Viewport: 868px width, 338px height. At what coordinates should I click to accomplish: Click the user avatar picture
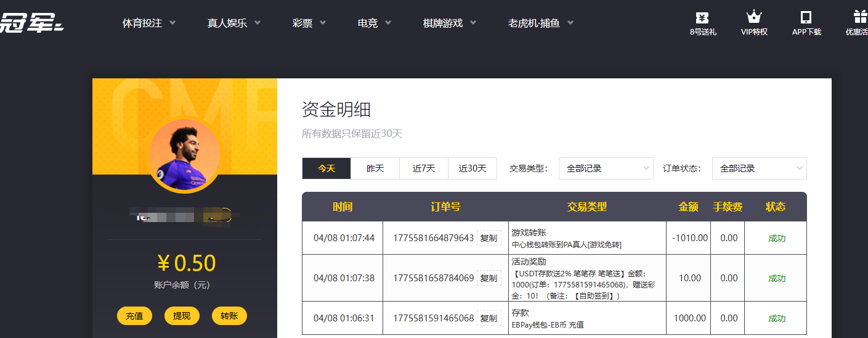[184, 155]
